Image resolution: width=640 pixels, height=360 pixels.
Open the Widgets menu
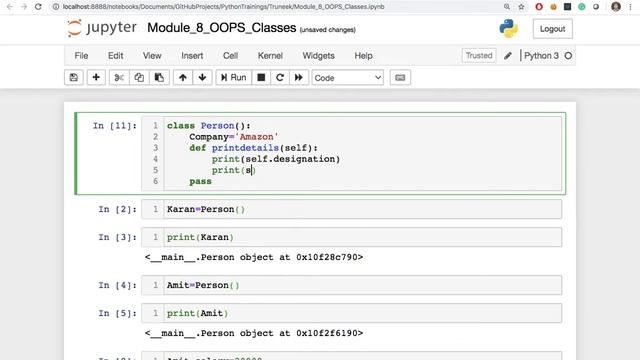point(318,56)
